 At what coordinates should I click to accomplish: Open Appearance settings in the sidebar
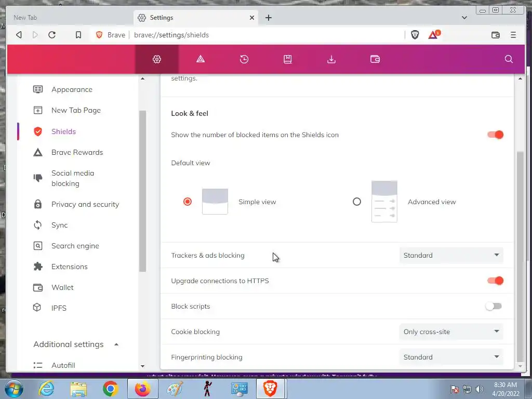click(72, 89)
